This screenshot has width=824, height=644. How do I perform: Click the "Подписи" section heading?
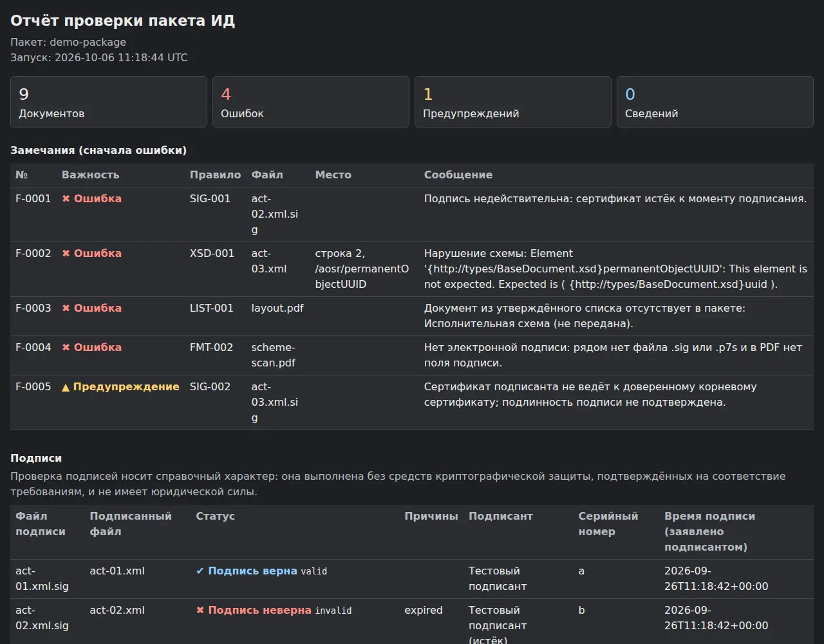click(x=36, y=459)
